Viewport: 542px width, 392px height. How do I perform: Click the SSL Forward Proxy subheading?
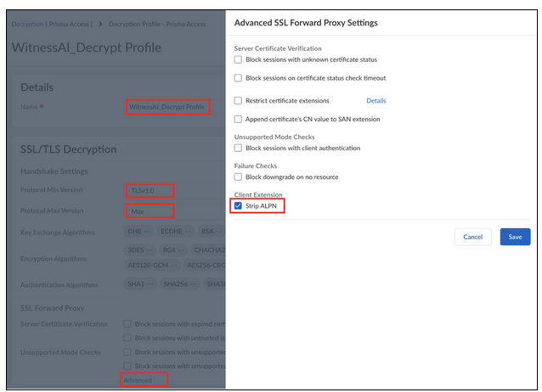point(52,308)
